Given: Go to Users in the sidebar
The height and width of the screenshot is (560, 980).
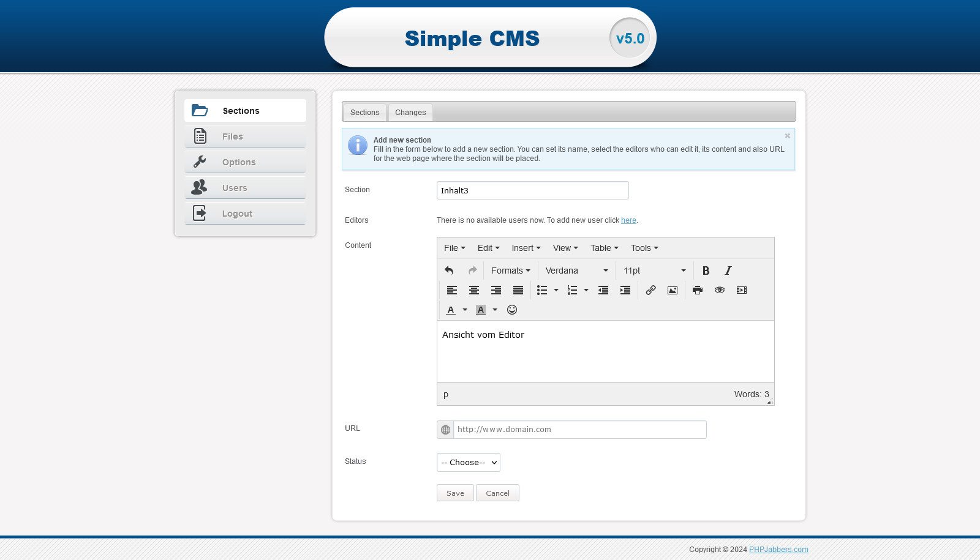Looking at the screenshot, I should [245, 188].
